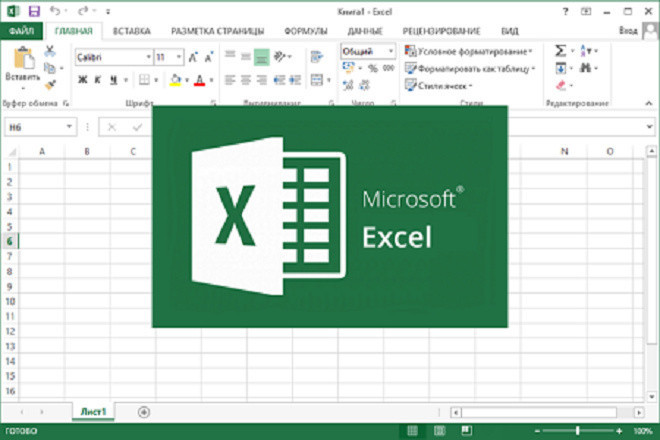Open the Calibri font name dropdown

pyautogui.click(x=149, y=57)
